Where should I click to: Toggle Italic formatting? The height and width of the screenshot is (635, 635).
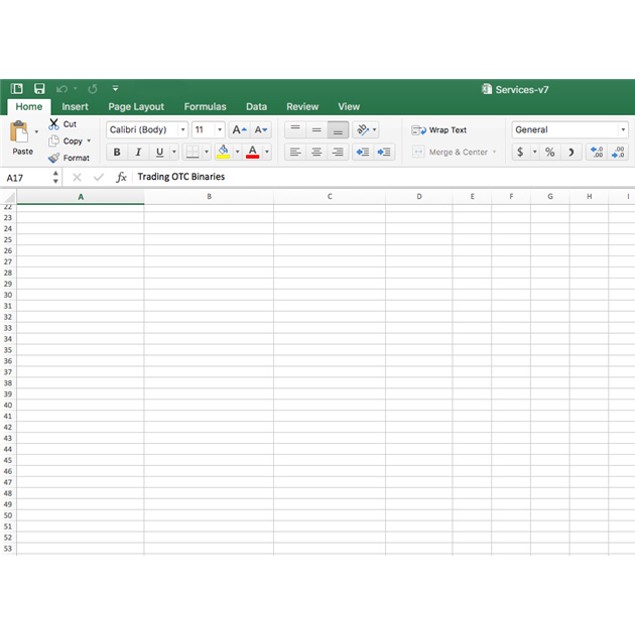tap(138, 152)
